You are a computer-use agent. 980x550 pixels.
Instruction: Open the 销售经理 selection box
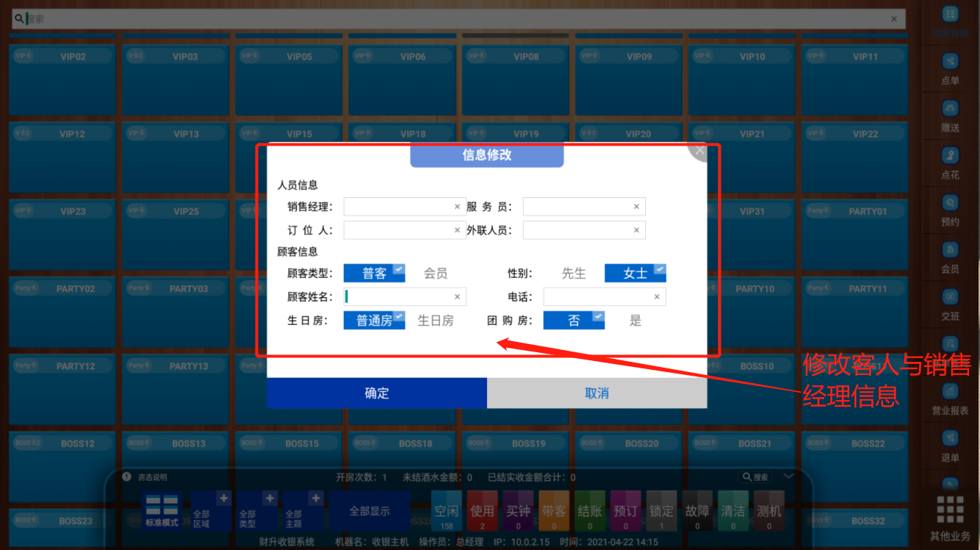403,207
